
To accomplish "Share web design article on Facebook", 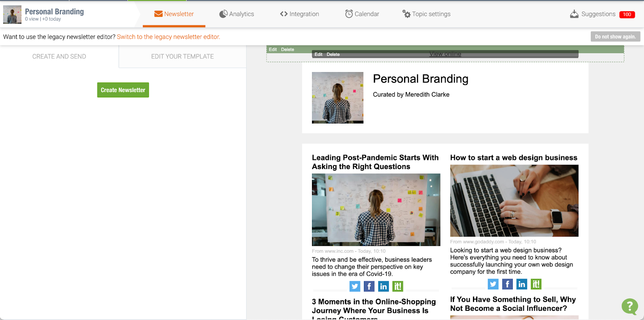I will point(508,284).
